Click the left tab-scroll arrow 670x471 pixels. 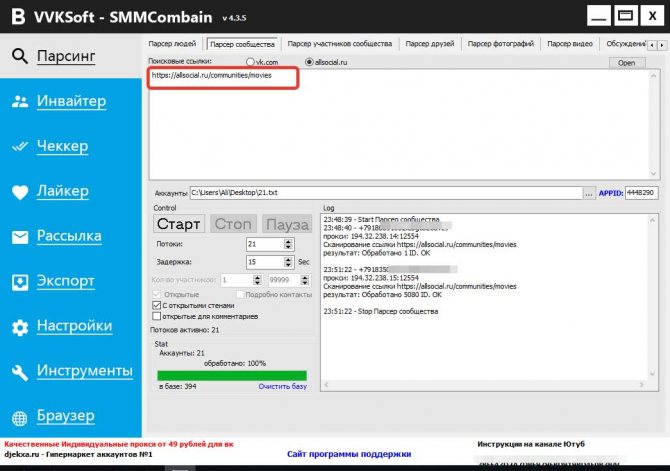[x=652, y=45]
